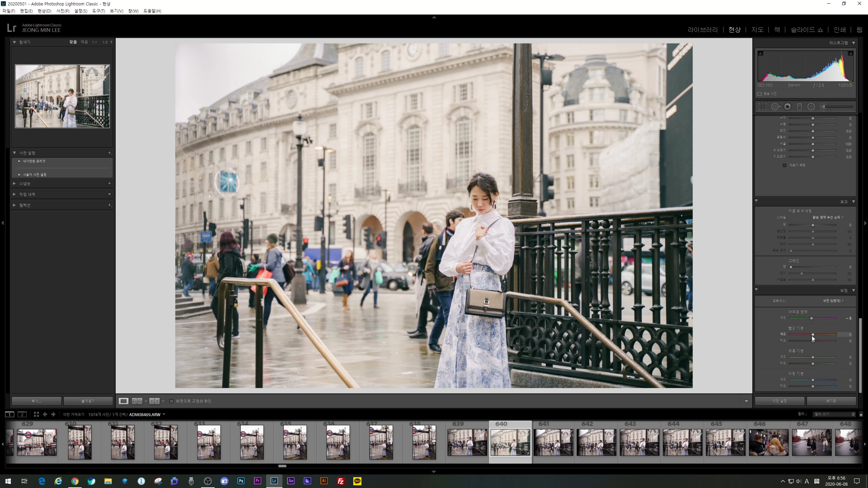Open the 필터 끄기 filter dropdown
Viewport: 868px width, 488px height.
click(x=834, y=414)
